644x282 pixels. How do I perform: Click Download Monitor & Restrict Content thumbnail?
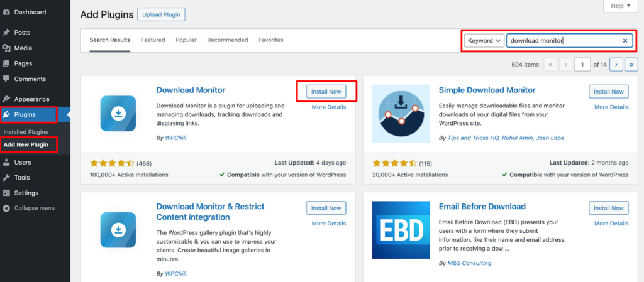click(x=118, y=230)
